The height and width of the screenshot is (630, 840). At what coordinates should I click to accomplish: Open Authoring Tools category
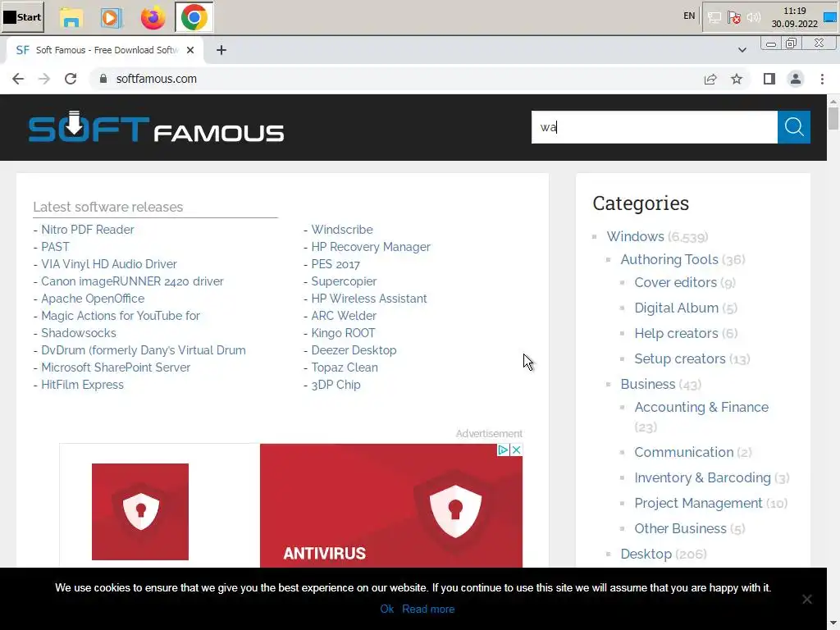[x=669, y=259]
